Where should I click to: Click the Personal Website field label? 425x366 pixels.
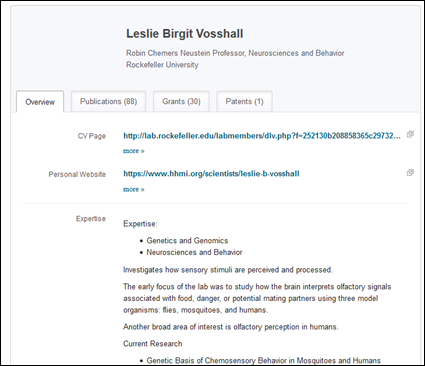tap(77, 174)
